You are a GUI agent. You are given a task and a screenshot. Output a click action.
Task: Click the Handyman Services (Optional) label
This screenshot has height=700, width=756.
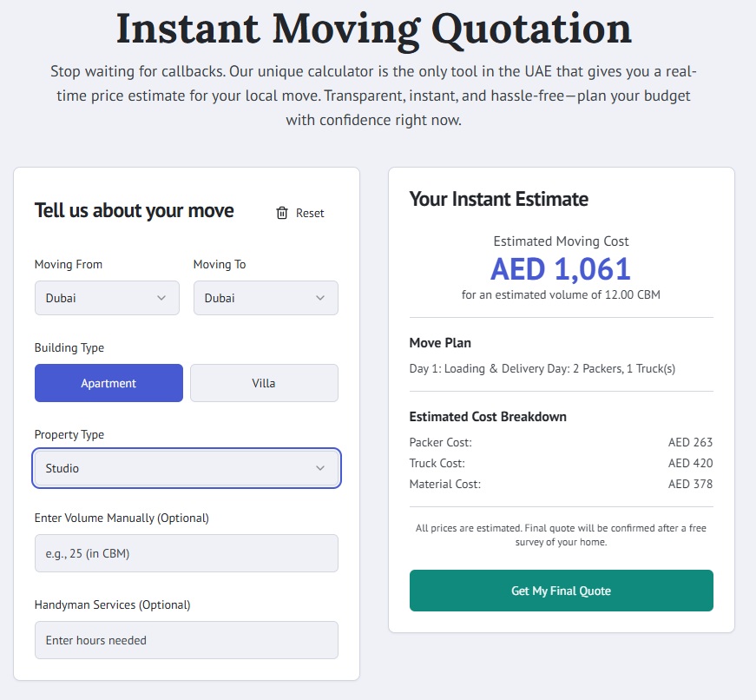[x=112, y=604]
